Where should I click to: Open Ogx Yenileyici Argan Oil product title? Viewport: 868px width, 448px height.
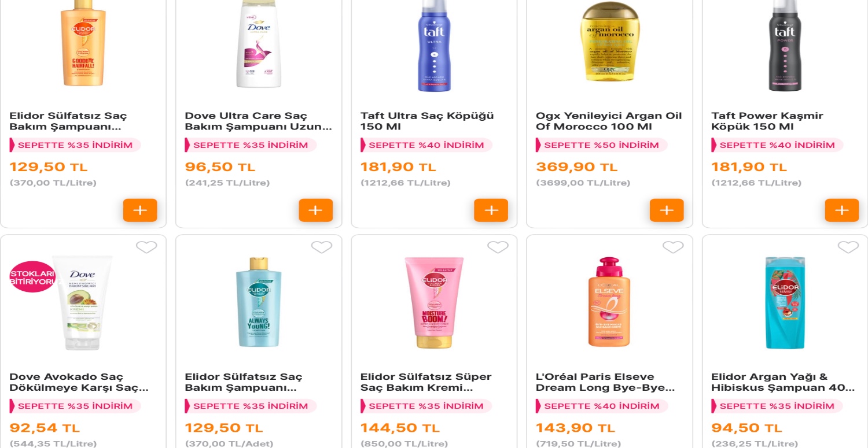[x=609, y=121]
